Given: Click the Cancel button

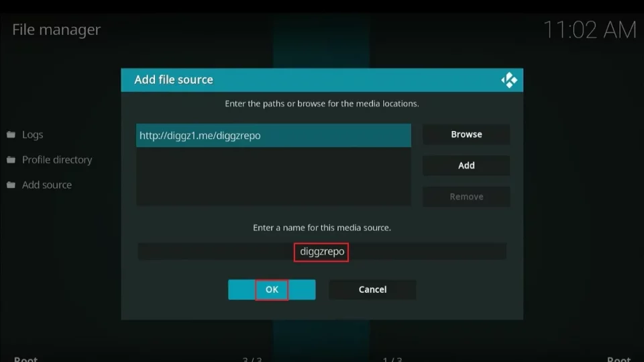Looking at the screenshot, I should 372,289.
